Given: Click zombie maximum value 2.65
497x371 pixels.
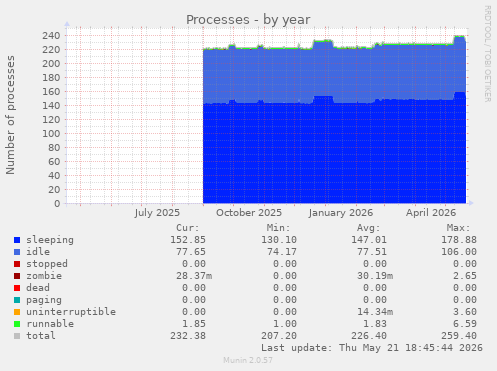Looking at the screenshot, I should tap(465, 276).
